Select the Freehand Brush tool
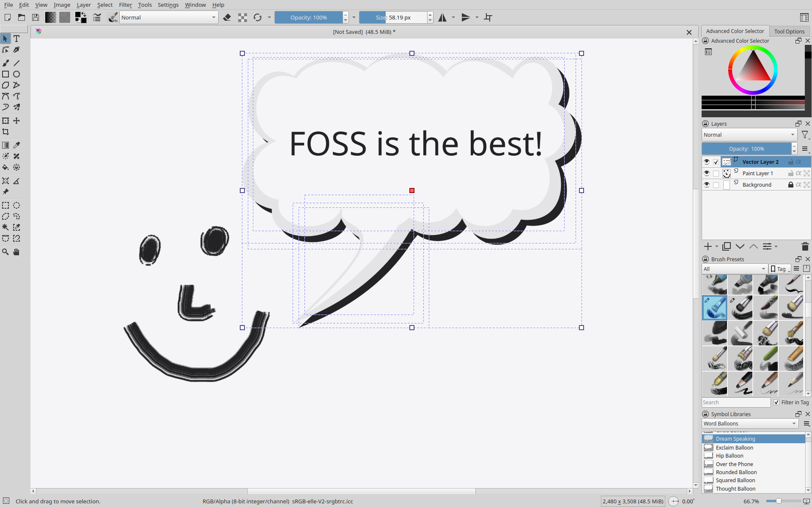This screenshot has height=508, width=812. click(5, 63)
